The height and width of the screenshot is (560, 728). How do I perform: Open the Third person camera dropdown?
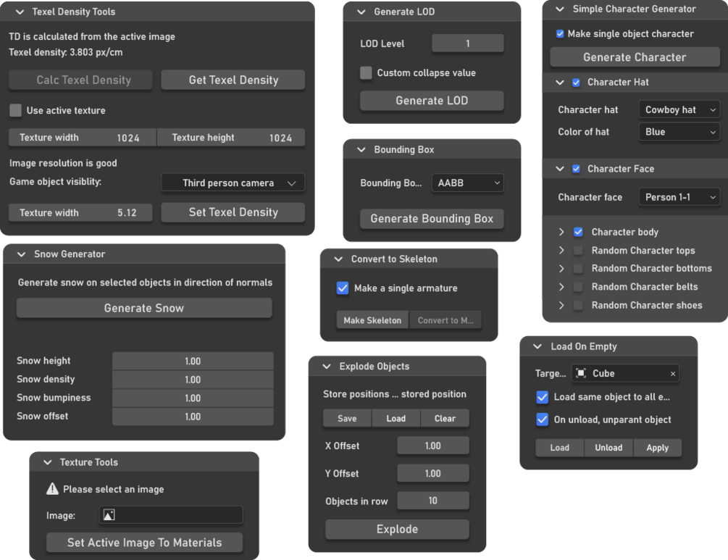pos(233,183)
